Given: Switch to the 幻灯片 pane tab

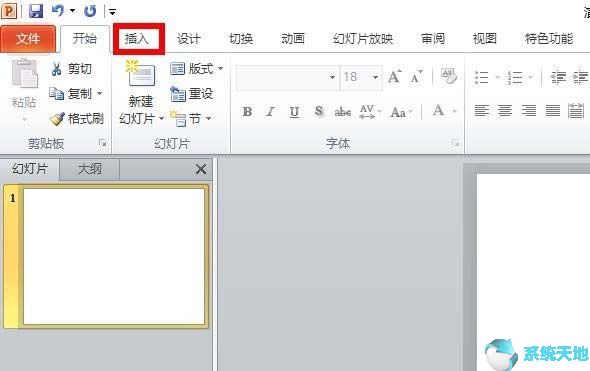Looking at the screenshot, I should (30, 169).
